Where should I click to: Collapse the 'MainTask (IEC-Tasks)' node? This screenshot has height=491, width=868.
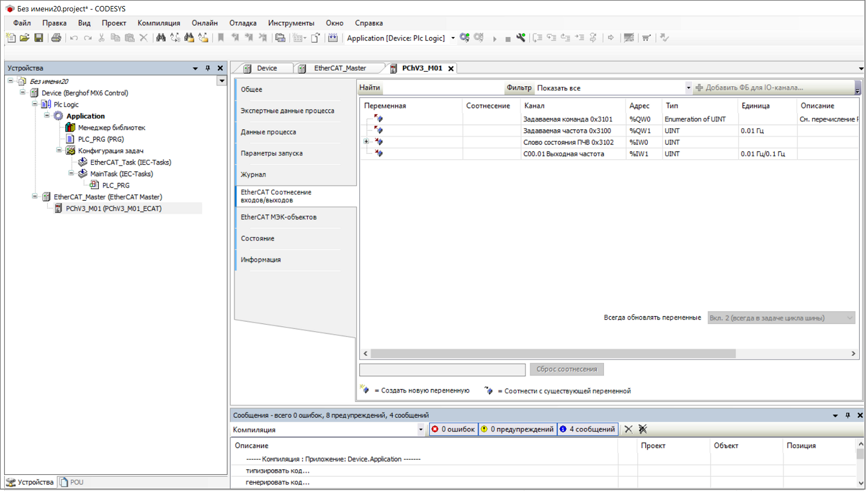tap(72, 174)
